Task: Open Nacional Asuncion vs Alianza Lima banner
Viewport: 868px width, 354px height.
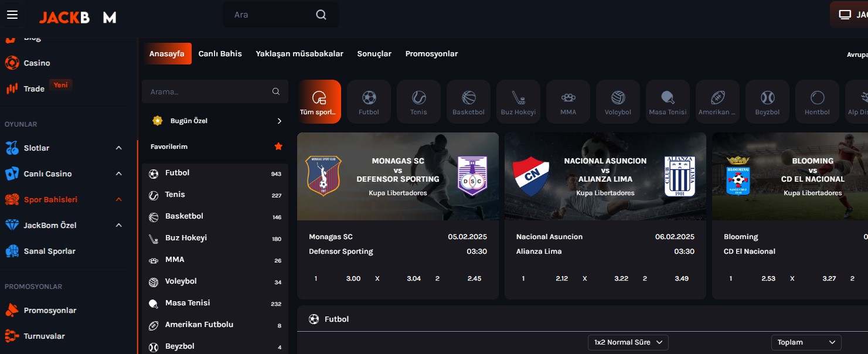Action: pos(605,176)
